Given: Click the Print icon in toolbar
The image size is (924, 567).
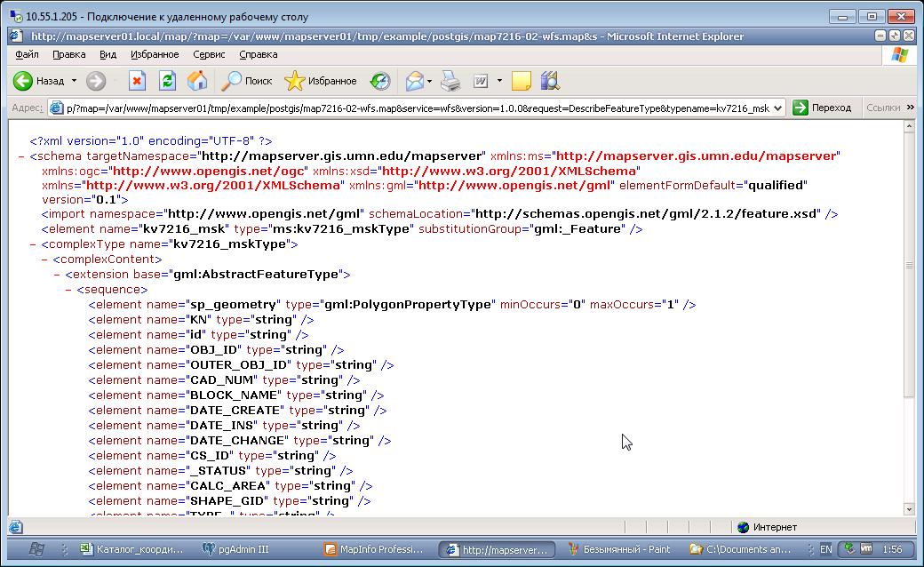Looking at the screenshot, I should (450, 81).
